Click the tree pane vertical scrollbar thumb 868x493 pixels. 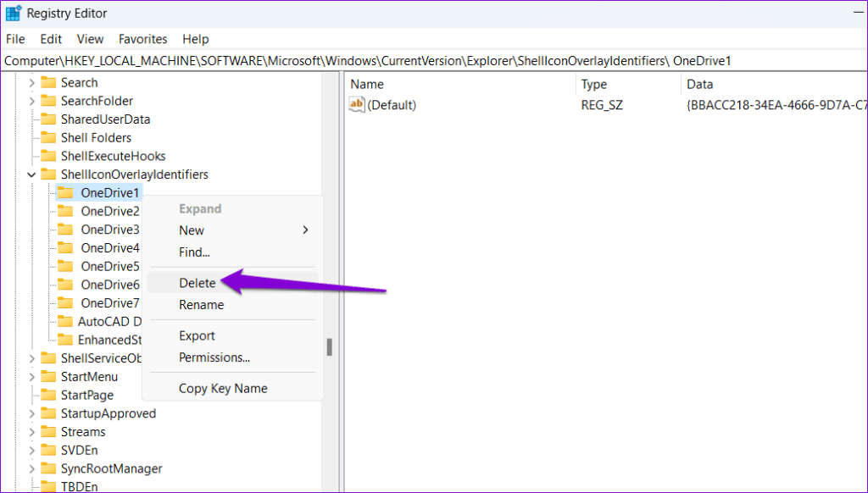[330, 347]
